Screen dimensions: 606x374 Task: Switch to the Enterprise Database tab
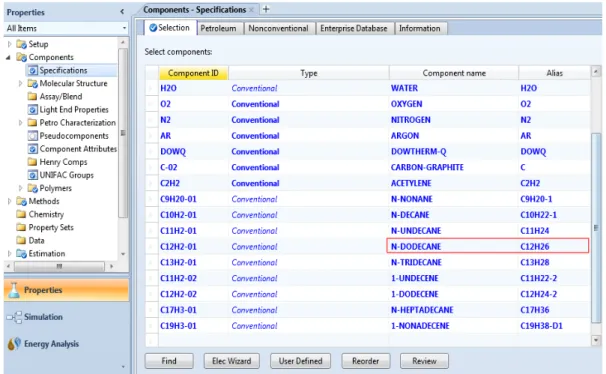coord(354,29)
